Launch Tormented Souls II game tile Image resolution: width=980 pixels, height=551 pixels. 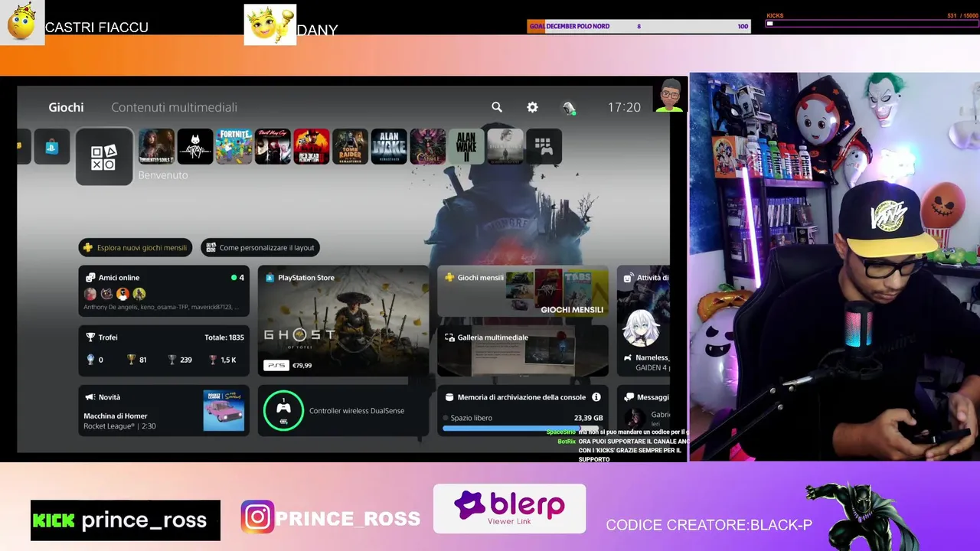pos(156,147)
